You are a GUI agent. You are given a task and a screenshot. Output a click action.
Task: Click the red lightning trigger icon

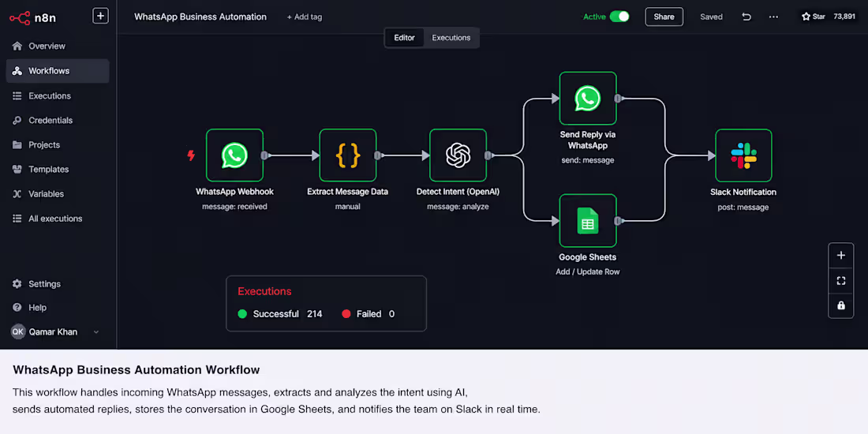(x=191, y=155)
